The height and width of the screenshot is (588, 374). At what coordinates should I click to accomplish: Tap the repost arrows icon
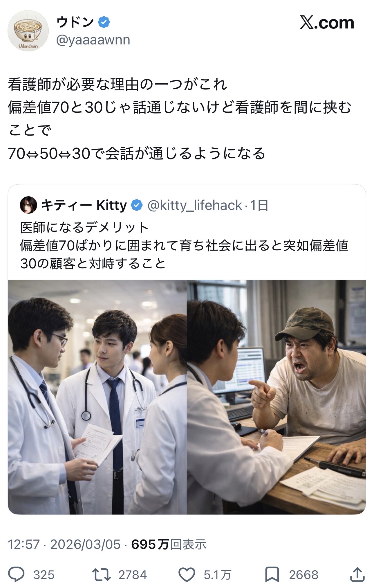[x=101, y=575]
